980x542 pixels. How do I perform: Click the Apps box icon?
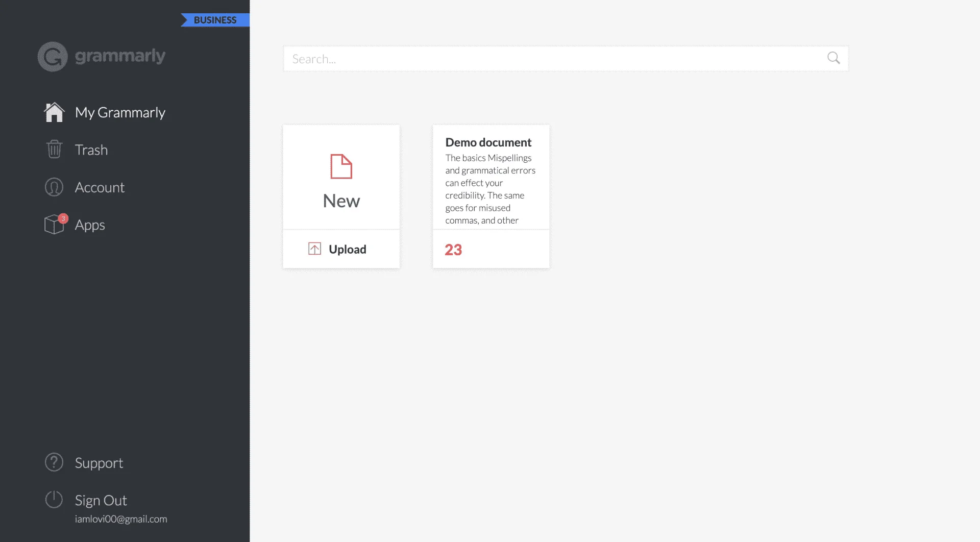pos(54,225)
